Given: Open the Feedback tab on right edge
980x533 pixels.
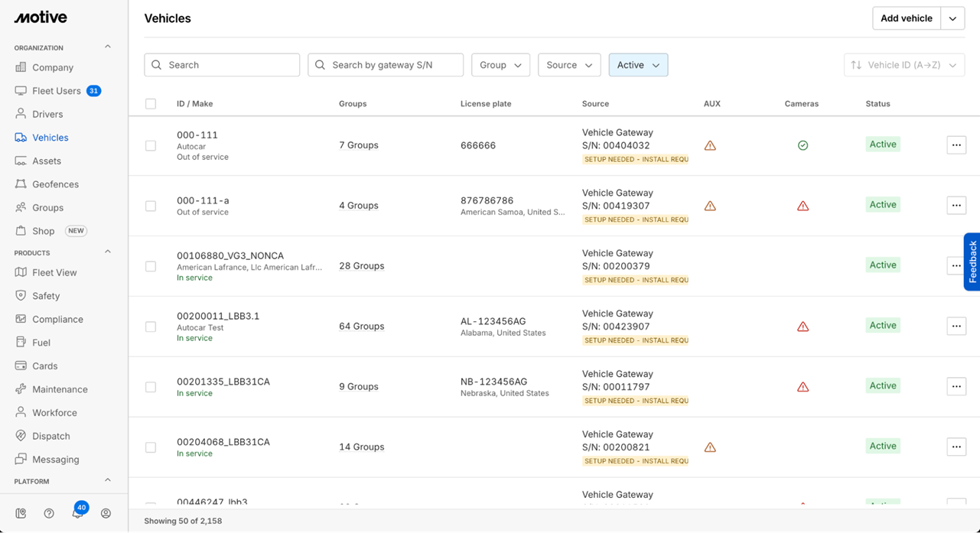Looking at the screenshot, I should (972, 262).
